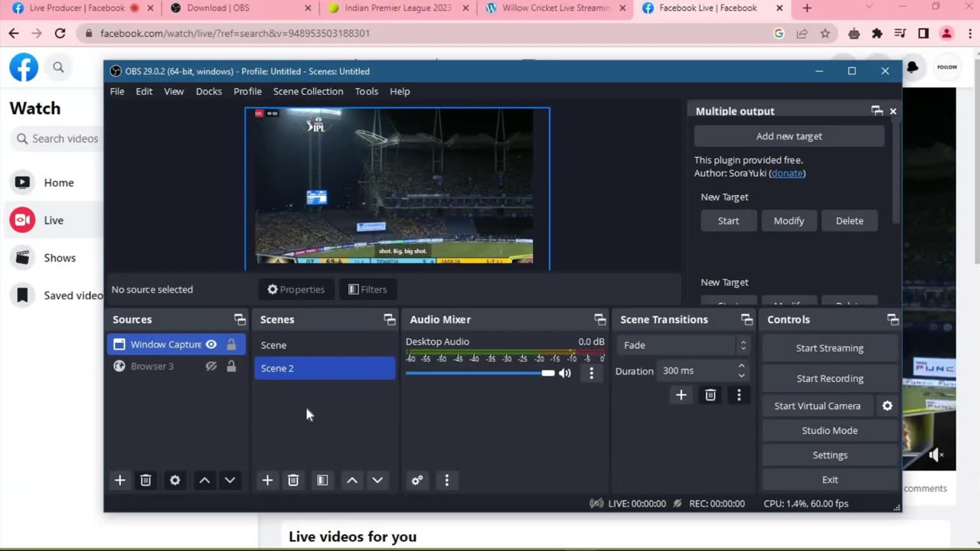Pop out the Scenes dock
980x551 pixels.
(389, 319)
